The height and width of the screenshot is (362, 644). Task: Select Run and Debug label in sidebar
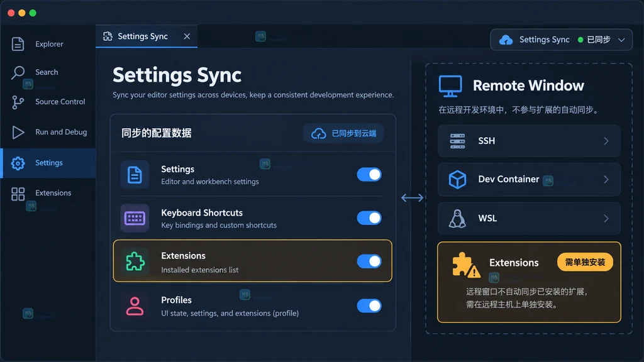[61, 132]
